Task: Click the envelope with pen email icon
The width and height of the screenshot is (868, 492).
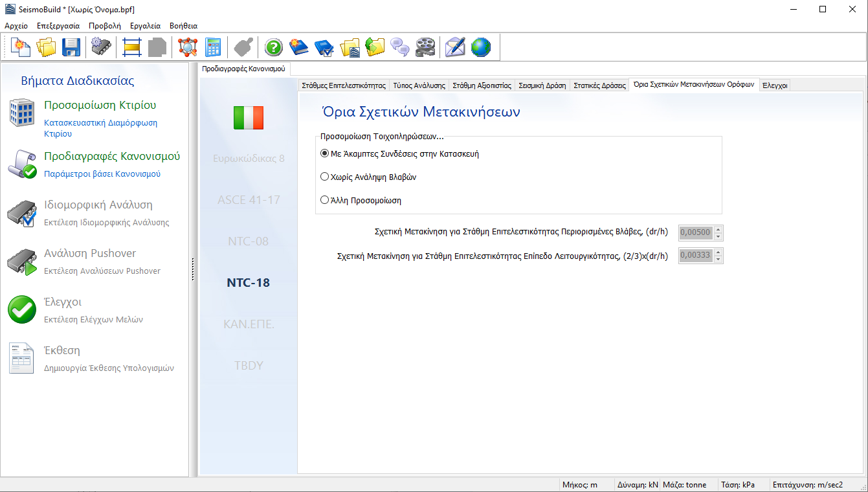Action: click(x=455, y=47)
